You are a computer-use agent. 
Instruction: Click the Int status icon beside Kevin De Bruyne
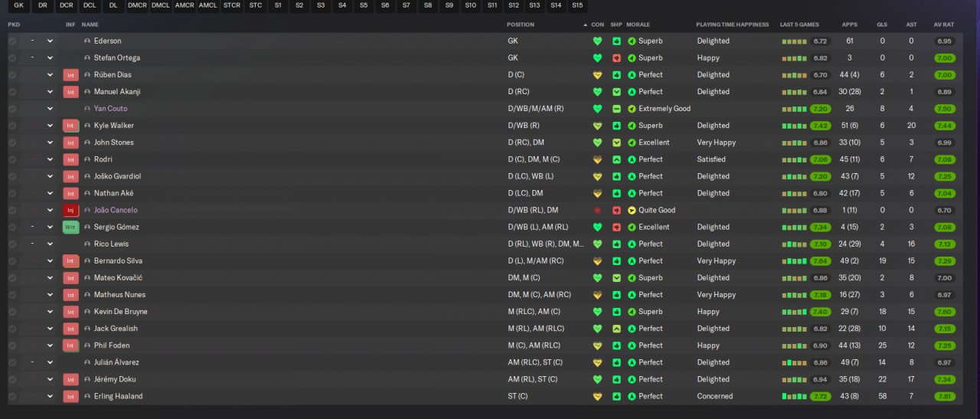(70, 312)
